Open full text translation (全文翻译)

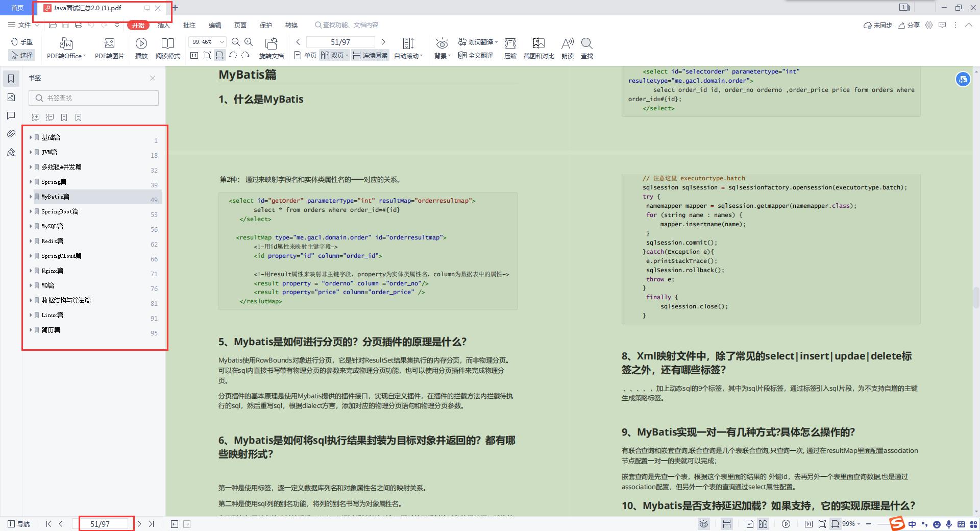476,55
